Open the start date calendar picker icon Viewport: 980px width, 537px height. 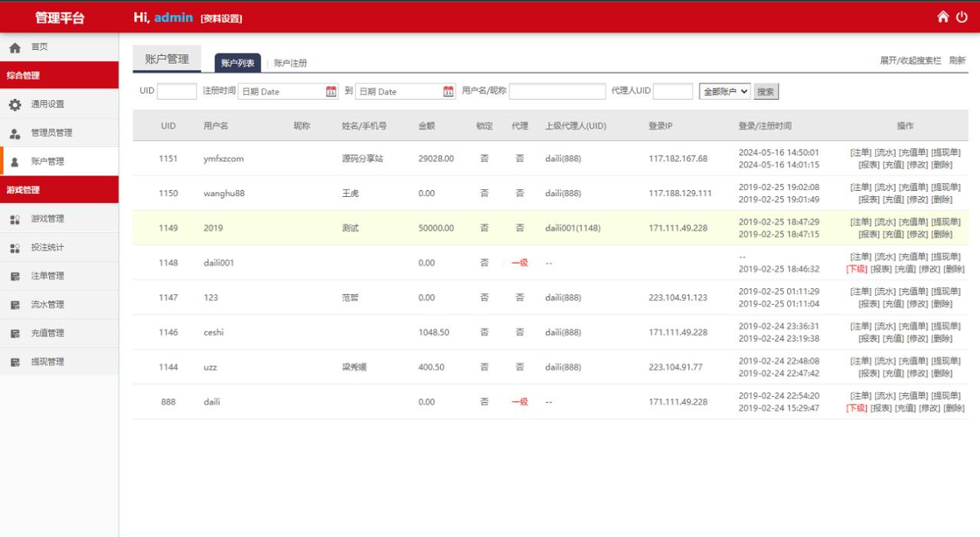click(x=332, y=91)
